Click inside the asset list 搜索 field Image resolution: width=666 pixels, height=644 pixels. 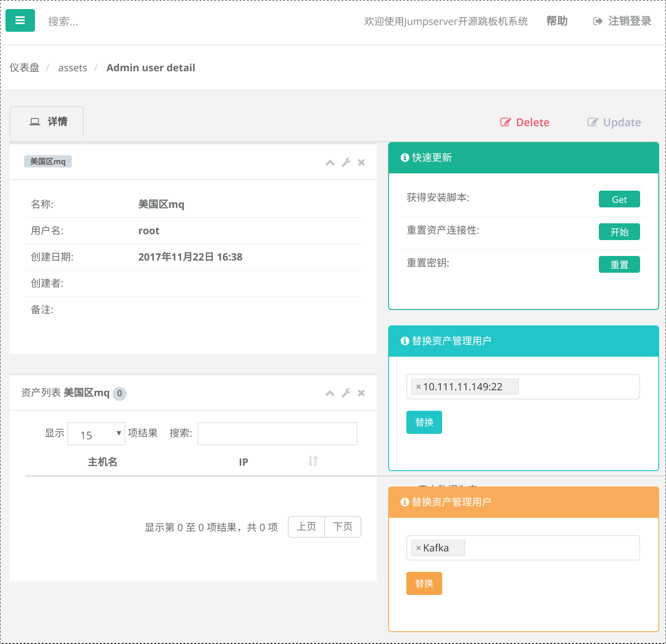pos(277,433)
